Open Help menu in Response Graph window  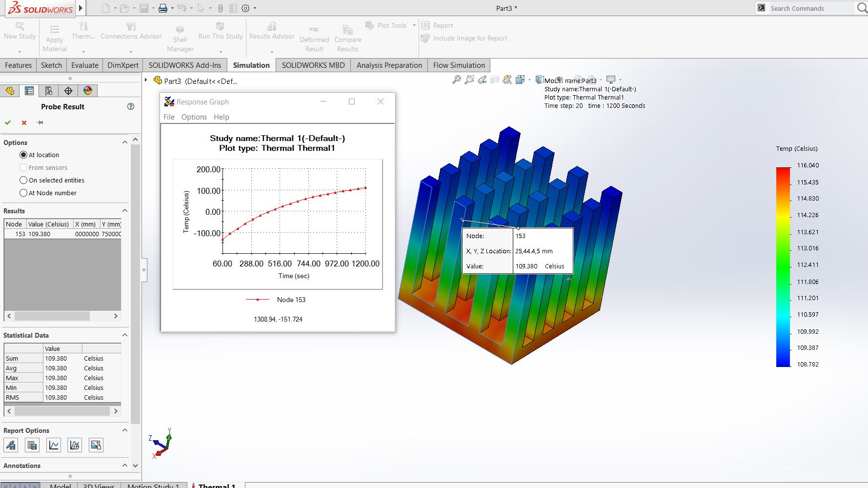[x=222, y=117]
